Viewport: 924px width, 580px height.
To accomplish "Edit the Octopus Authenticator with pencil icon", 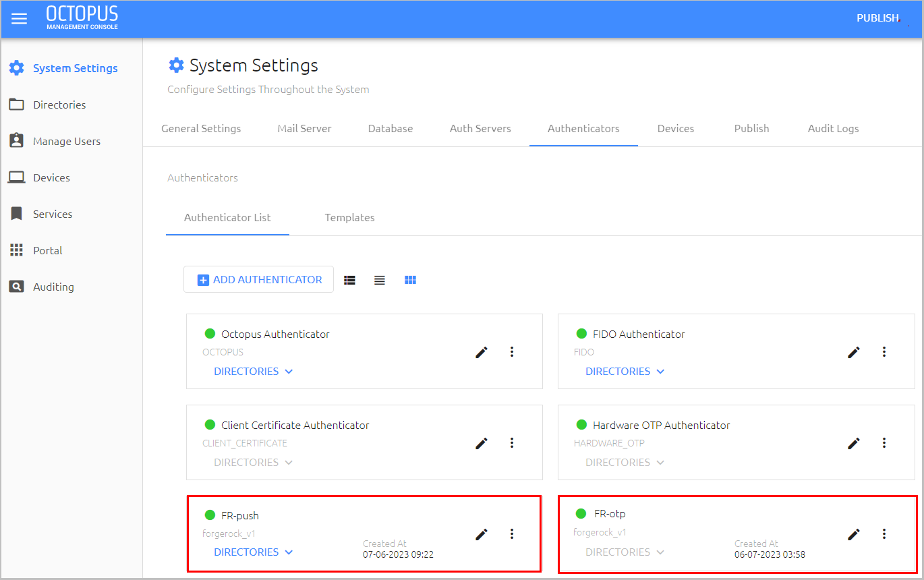I will 482,351.
